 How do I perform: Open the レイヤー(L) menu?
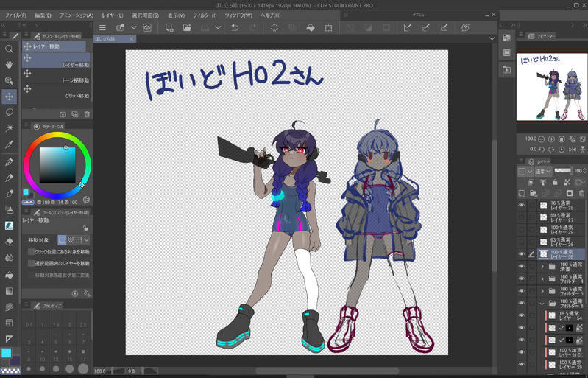pos(113,15)
